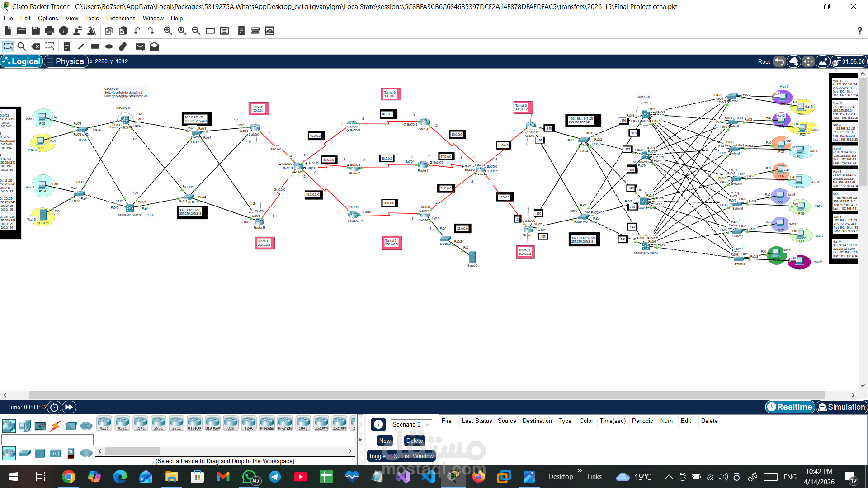Click the Save icon in the toolbar
This screenshot has height=488, width=868.
pyautogui.click(x=35, y=31)
